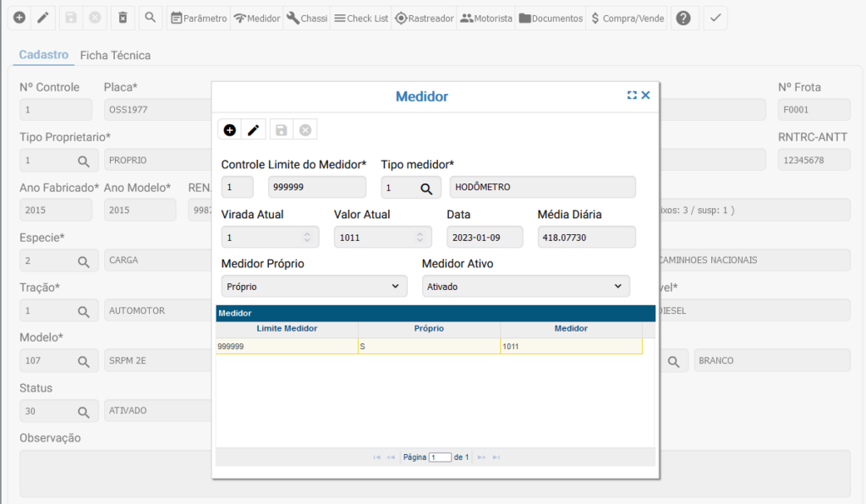Click the trash delete icon in toolbar
866x504 pixels.
(123, 18)
